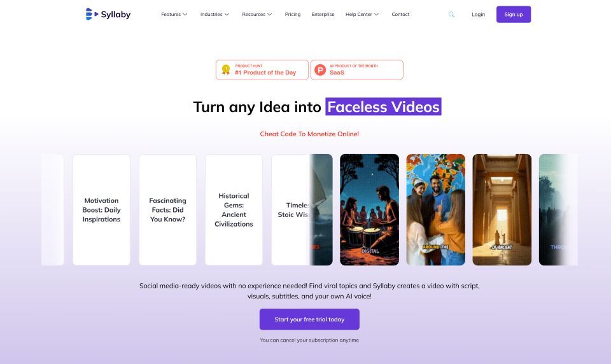Open the Resources dropdown chevron
Image resolution: width=611 pixels, height=364 pixels.
click(270, 15)
